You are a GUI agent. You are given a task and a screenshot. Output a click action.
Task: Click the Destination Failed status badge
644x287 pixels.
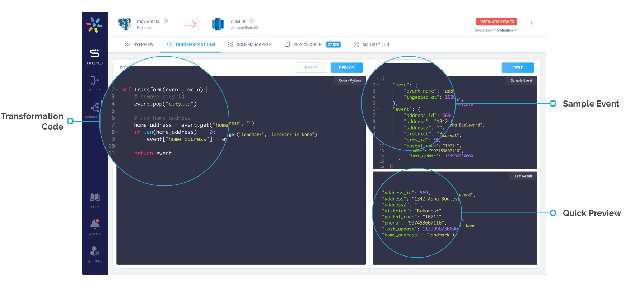[x=497, y=22]
